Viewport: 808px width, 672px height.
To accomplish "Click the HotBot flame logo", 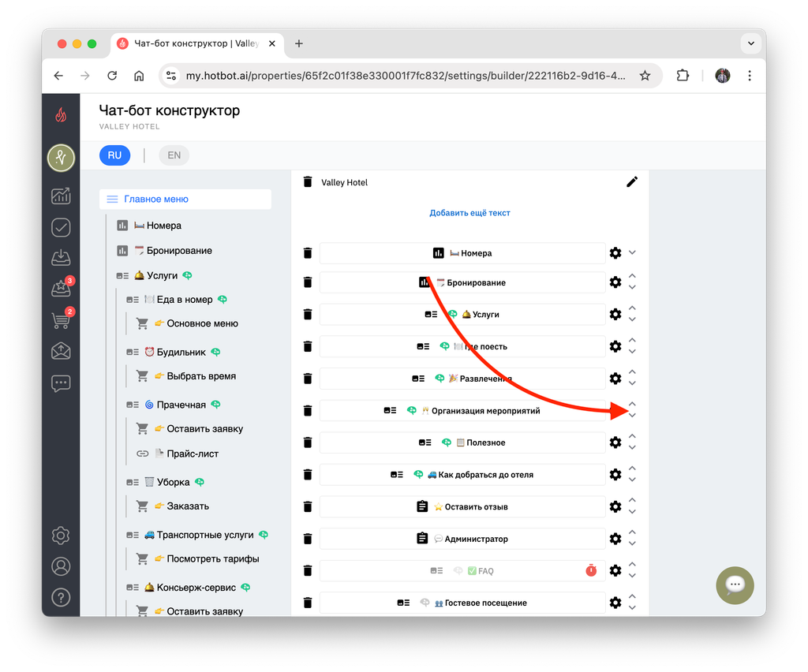I will point(61,114).
